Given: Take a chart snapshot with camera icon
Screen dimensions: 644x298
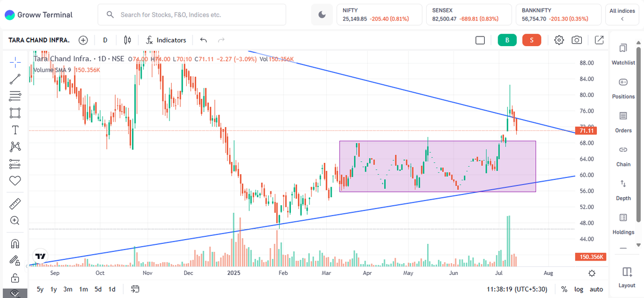Looking at the screenshot, I should tap(577, 40).
